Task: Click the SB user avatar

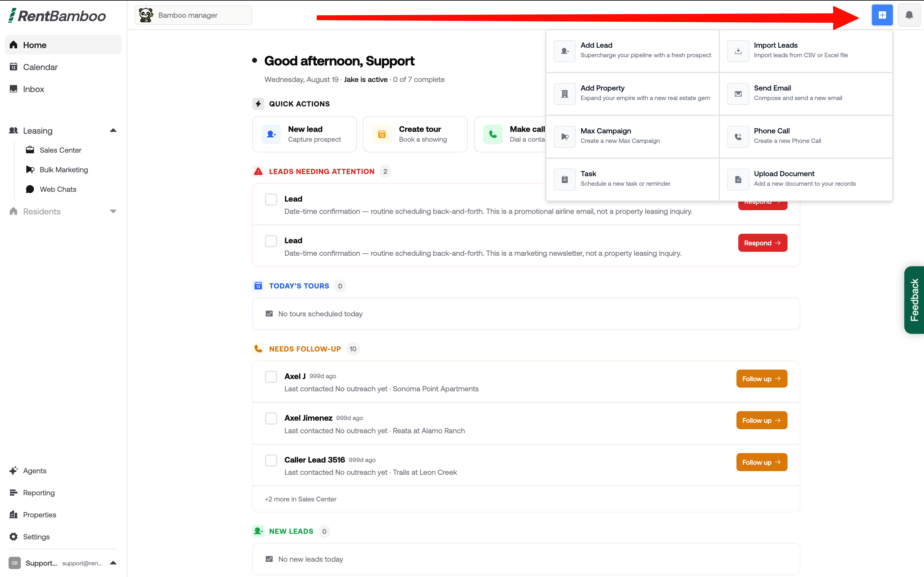Action: (14, 563)
